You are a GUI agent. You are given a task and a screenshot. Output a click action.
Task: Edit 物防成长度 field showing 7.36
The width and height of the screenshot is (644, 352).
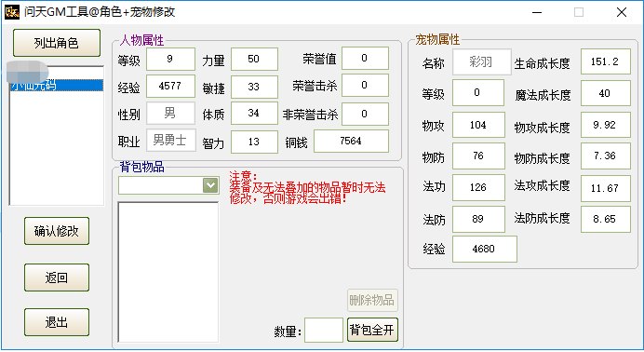pos(606,156)
